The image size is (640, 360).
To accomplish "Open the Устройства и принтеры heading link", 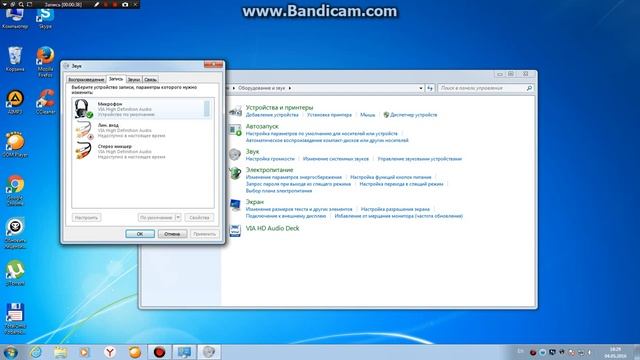I will [x=279, y=108].
